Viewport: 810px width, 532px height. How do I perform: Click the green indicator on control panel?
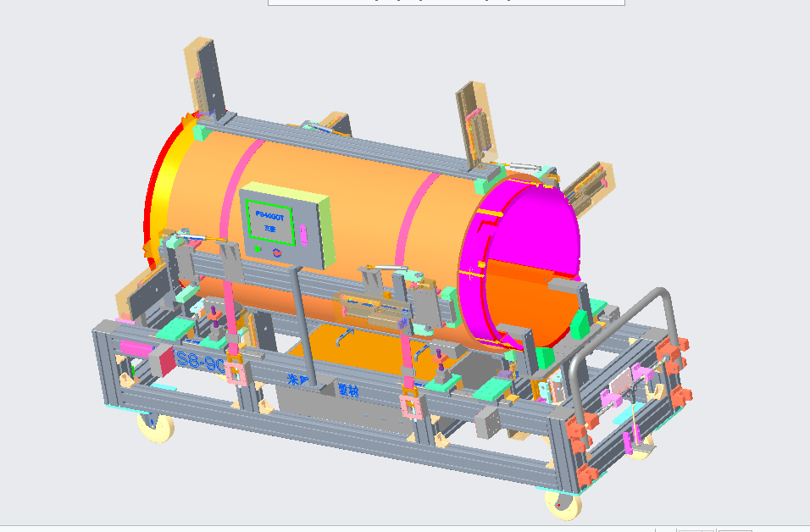click(x=258, y=249)
